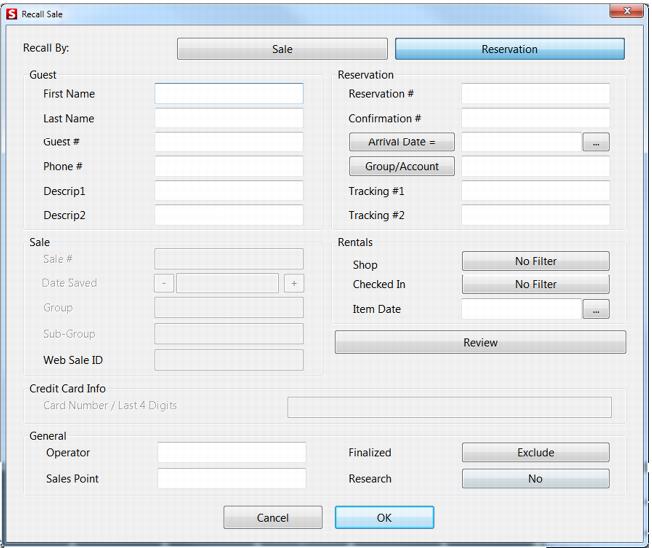Confirm with the OK button

(385, 518)
